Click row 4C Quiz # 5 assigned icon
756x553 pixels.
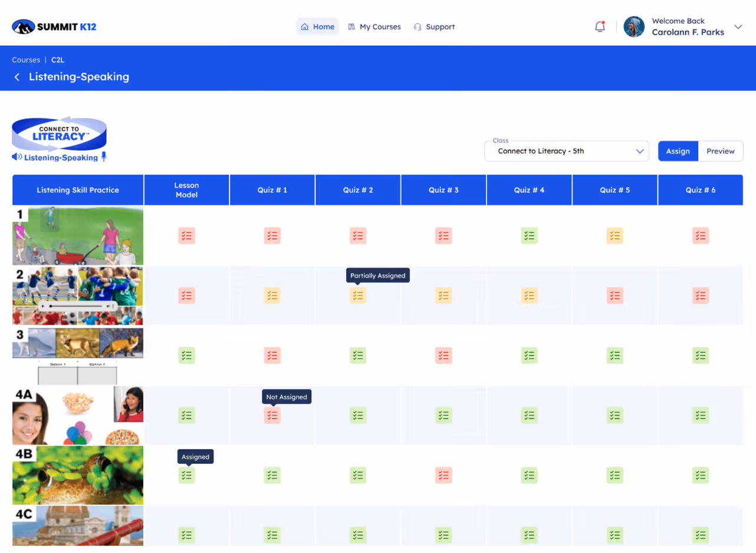pos(615,535)
